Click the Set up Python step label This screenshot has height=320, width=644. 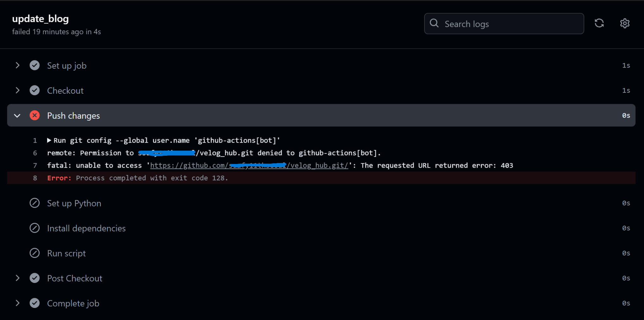point(74,203)
